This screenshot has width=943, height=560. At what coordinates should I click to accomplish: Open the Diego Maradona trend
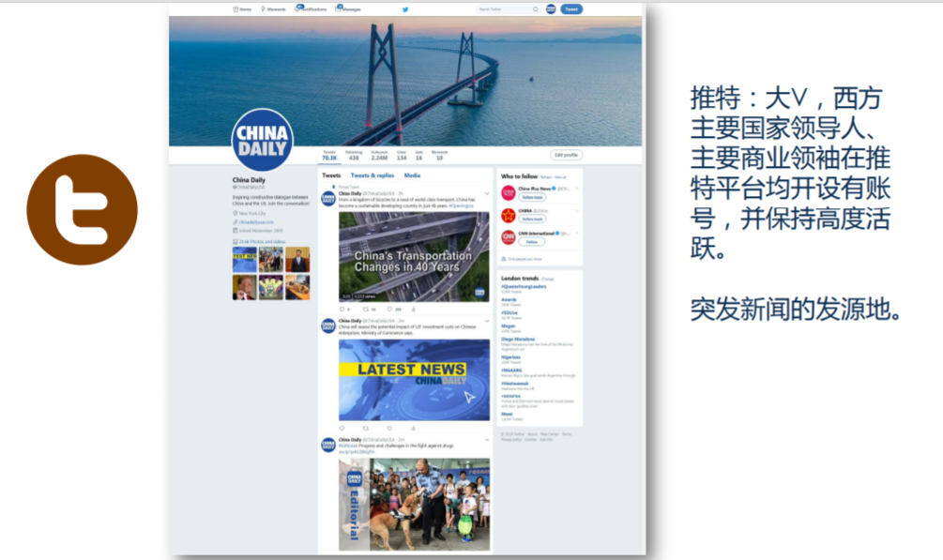tap(518, 340)
